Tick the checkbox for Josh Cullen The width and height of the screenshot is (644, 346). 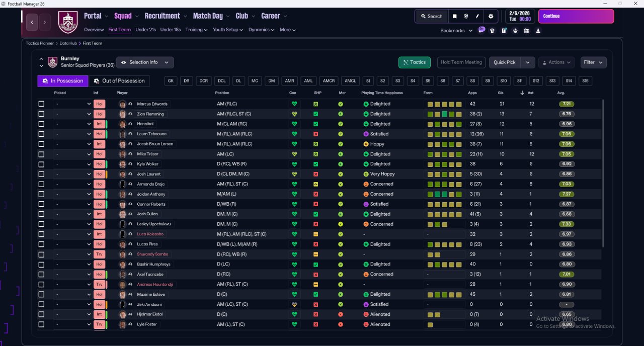click(41, 214)
